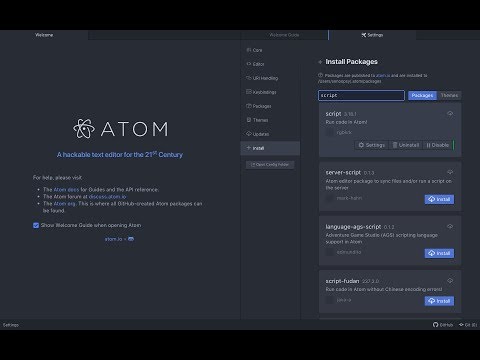480x360 pixels.
Task: Select the Themes search filter button
Action: (x=449, y=95)
